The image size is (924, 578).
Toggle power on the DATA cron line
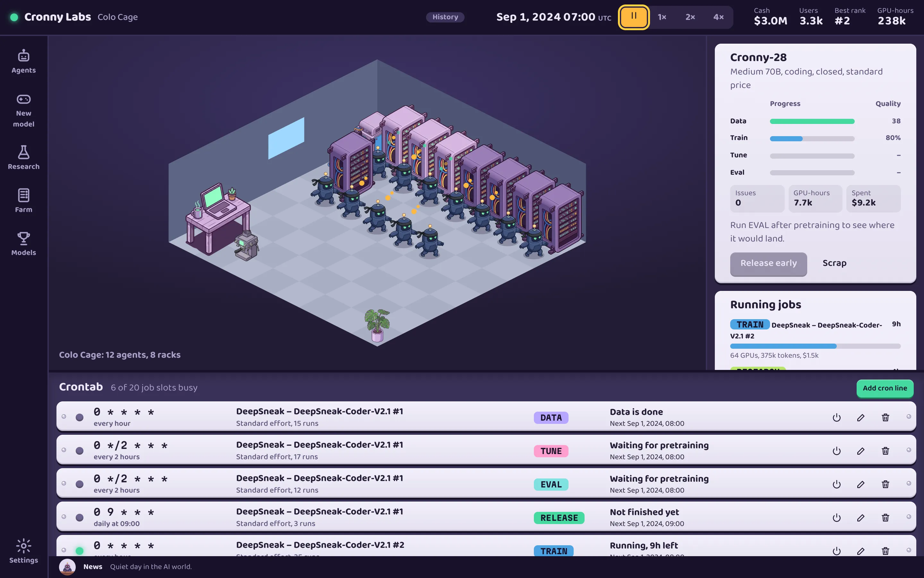(x=836, y=417)
